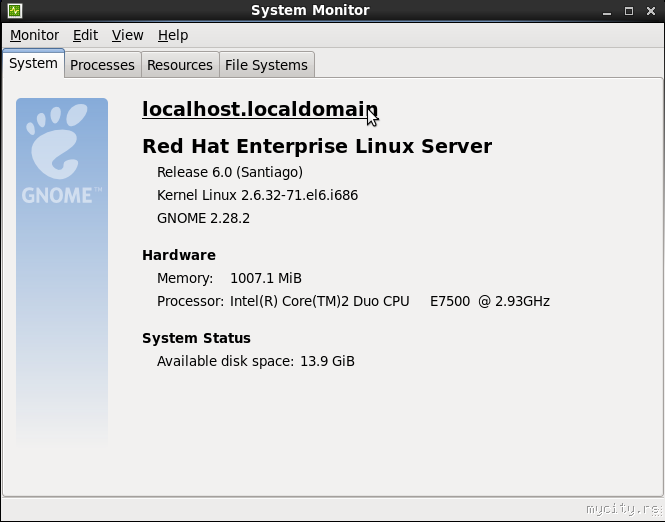Click the Red Hat Enterprise Linux Server title
Screen dimensions: 665x522
pyautogui.click(x=316, y=146)
